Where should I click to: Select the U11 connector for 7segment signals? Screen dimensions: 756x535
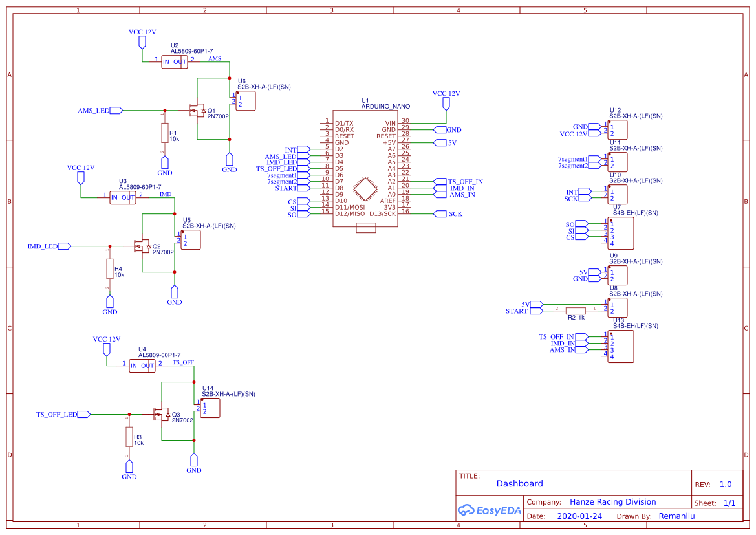click(x=618, y=162)
